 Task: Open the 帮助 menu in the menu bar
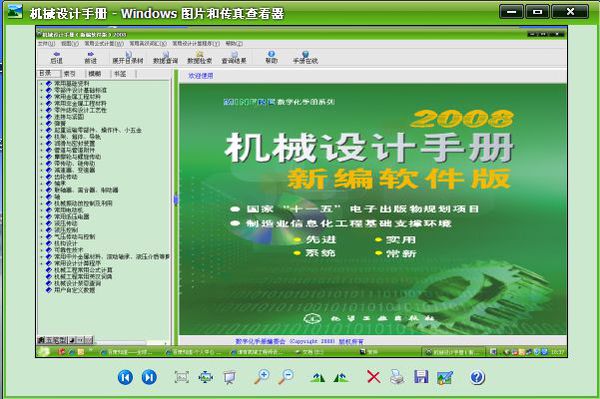[234, 44]
